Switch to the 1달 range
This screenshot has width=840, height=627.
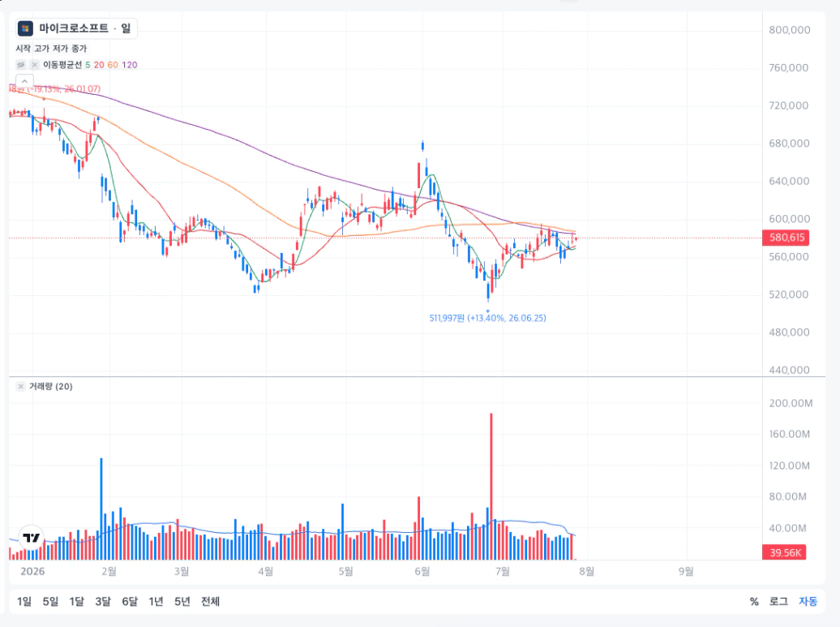pyautogui.click(x=76, y=602)
